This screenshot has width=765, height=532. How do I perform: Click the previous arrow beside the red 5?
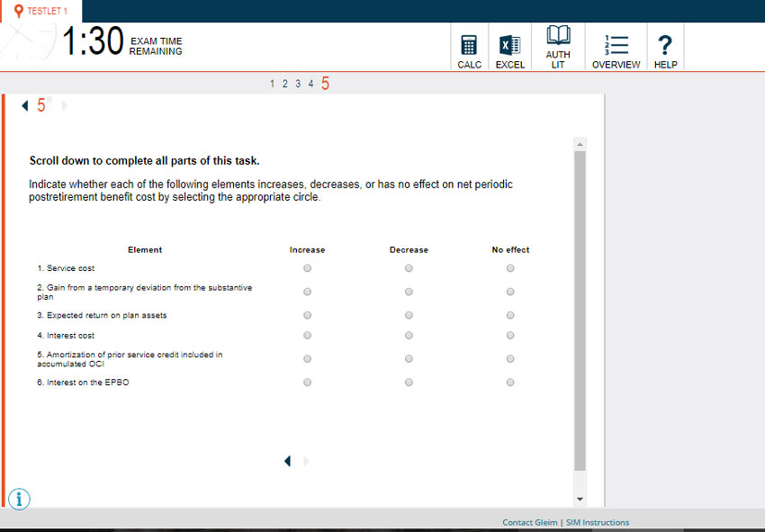point(25,106)
